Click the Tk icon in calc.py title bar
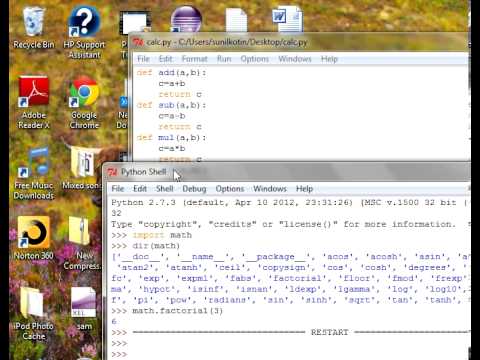Viewport: 480px width, 360px height. tap(138, 42)
